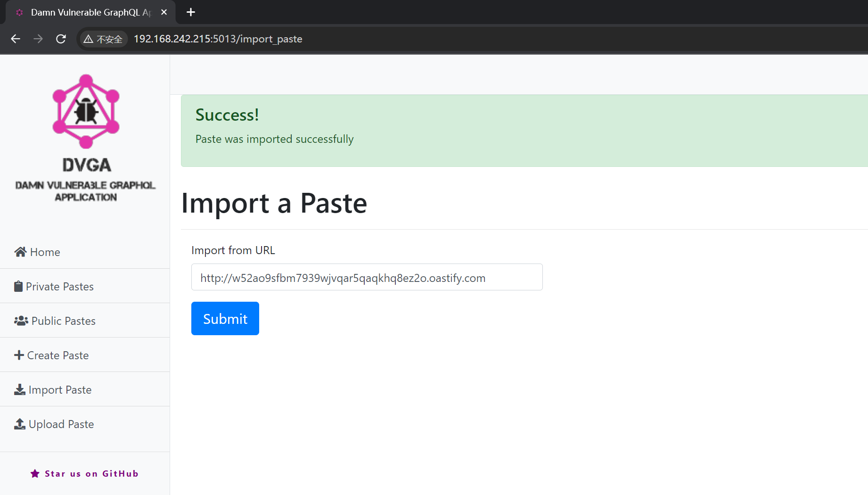Viewport: 868px width, 495px height.
Task: Open the Star us on GitHub link
Action: point(91,474)
